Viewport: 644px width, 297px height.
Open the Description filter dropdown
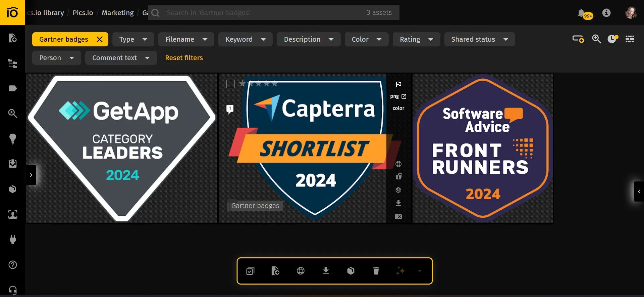[309, 39]
